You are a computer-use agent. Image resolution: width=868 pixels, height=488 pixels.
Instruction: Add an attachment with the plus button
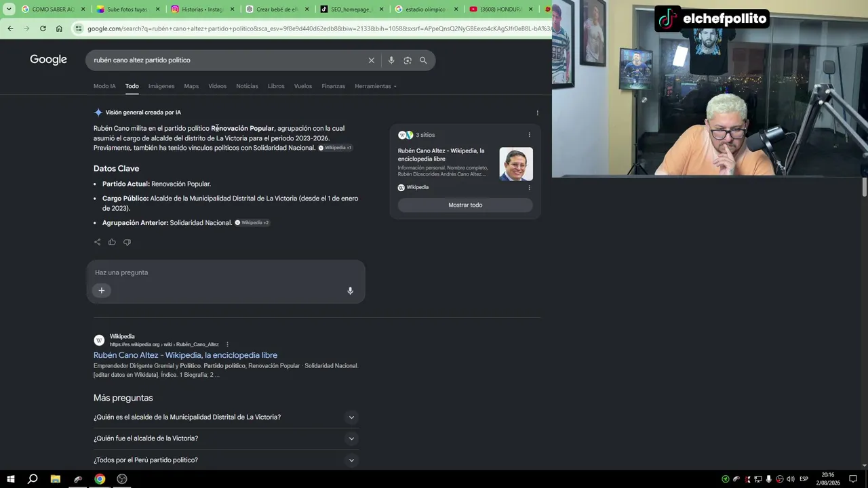[x=102, y=291]
